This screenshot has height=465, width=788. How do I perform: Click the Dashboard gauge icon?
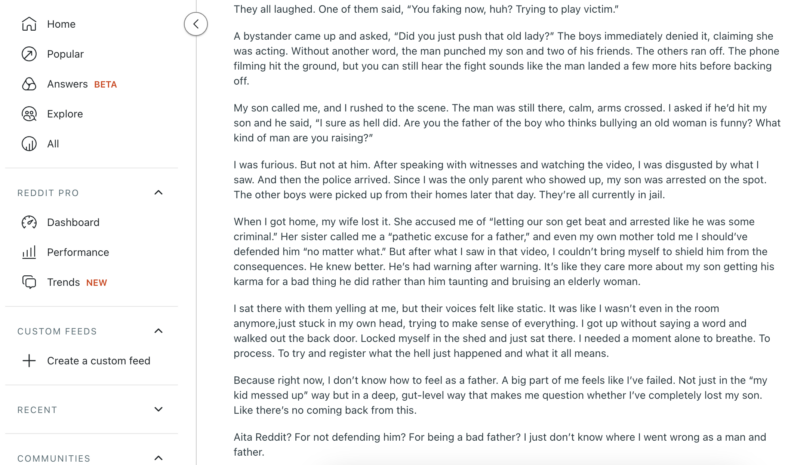click(x=29, y=222)
